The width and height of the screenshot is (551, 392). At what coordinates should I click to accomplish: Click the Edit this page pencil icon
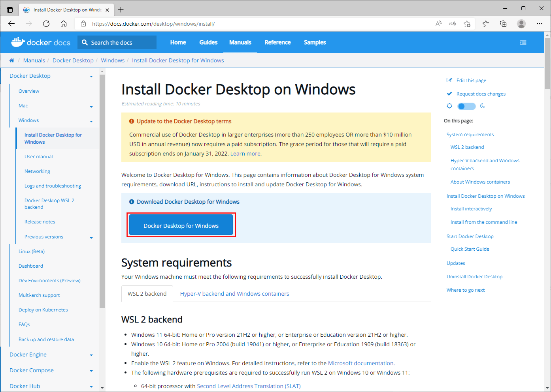(449, 80)
